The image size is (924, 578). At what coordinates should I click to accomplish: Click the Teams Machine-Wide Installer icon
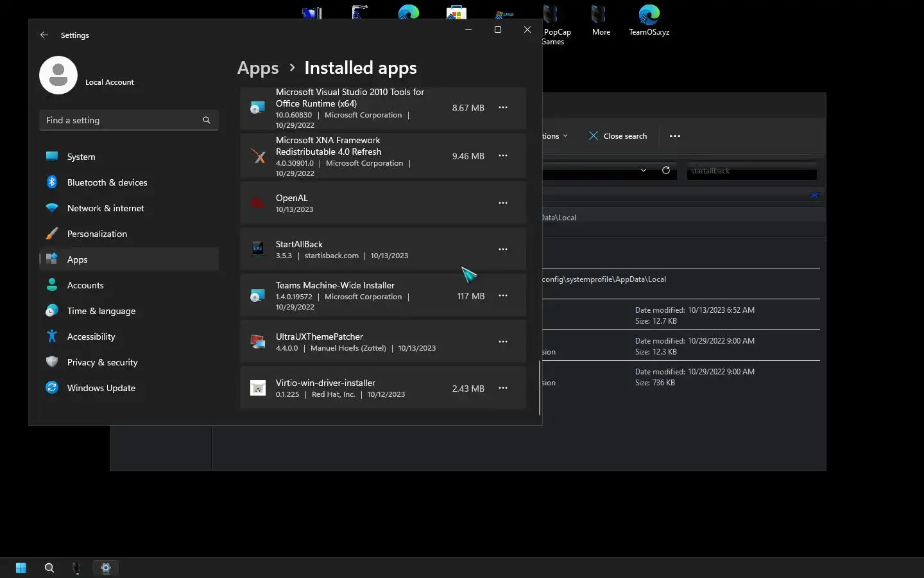[x=257, y=295]
